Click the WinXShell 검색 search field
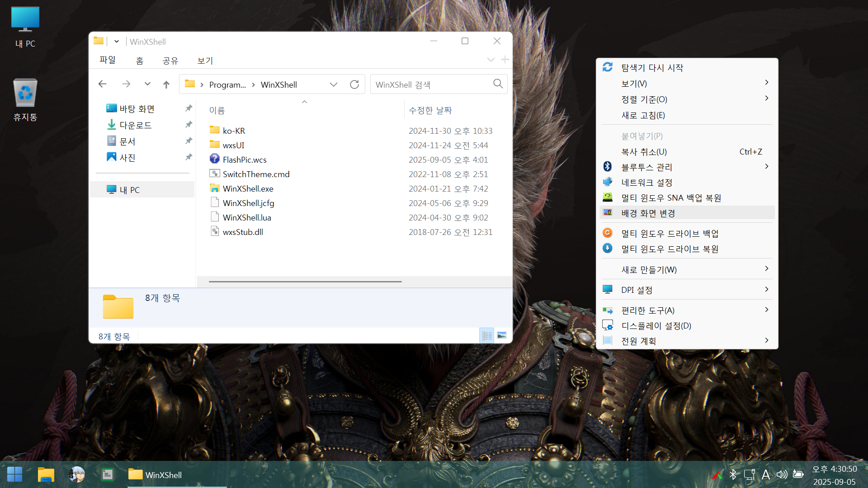 tap(429, 84)
